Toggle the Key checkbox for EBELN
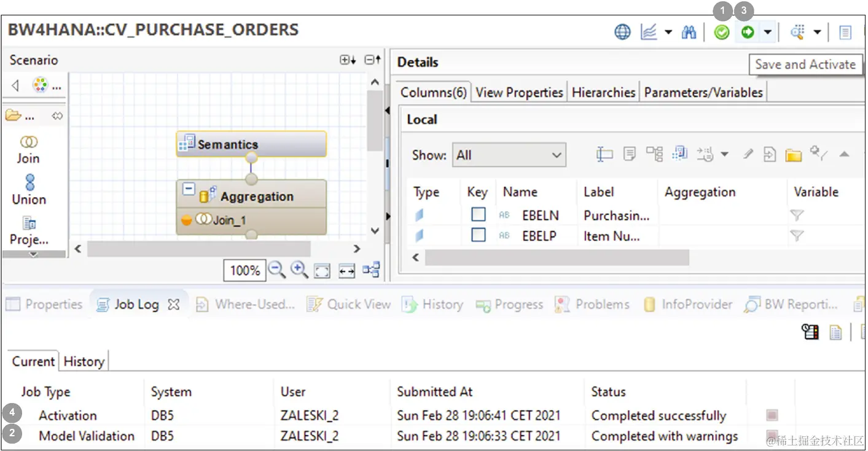Screen dimensions: 868x451 478,214
